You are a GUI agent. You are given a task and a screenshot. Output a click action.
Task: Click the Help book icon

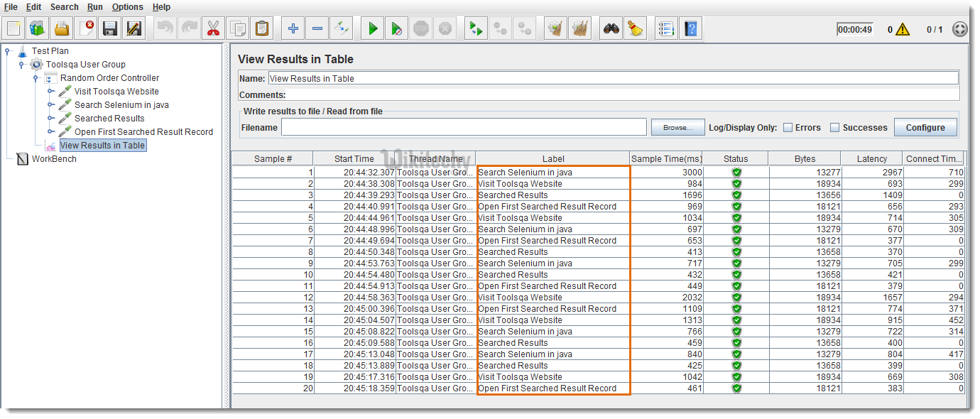(691, 28)
